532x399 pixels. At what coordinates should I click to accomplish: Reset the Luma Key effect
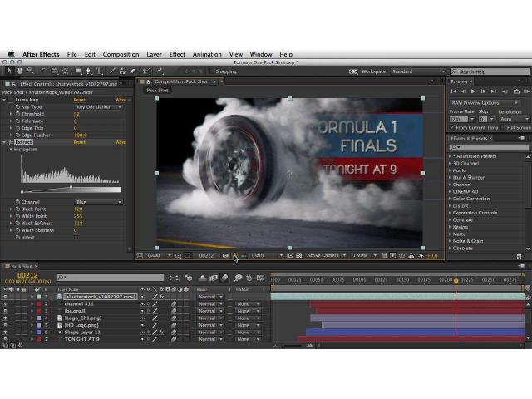[x=80, y=100]
